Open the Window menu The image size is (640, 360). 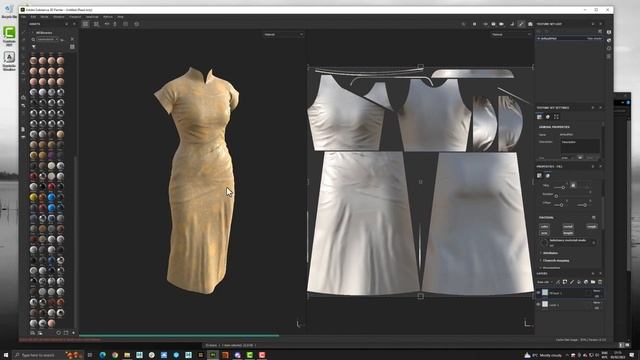point(59,17)
